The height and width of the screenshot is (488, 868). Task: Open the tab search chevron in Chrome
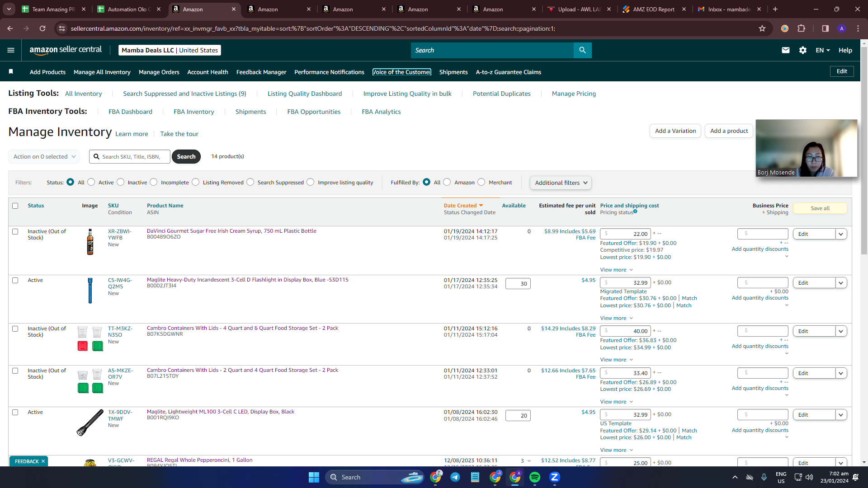(9, 9)
